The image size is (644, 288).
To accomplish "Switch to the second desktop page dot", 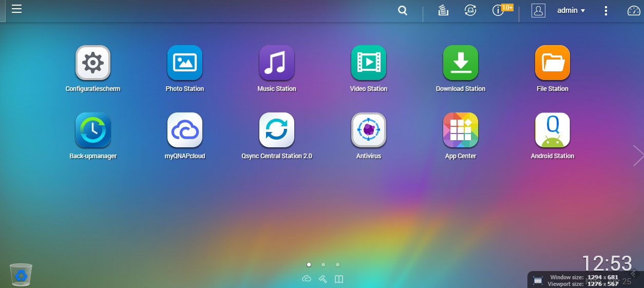I will tap(323, 265).
